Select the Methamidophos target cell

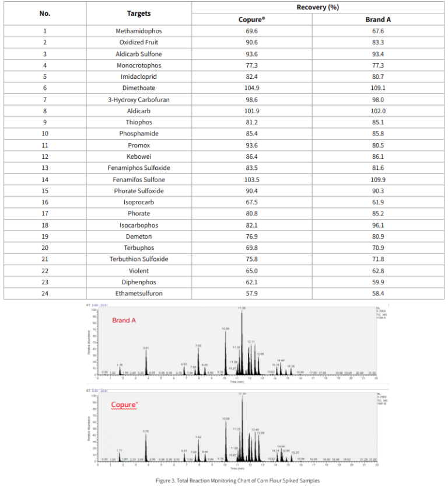click(x=139, y=31)
